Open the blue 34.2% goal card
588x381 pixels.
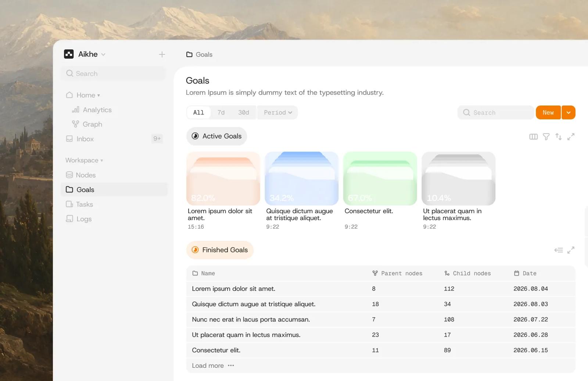301,179
